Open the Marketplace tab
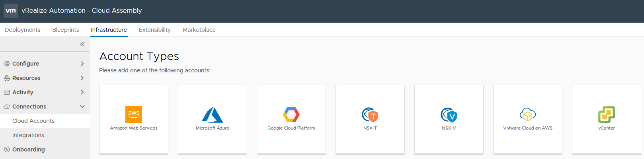Viewport: 644px width, 159px height. click(199, 30)
